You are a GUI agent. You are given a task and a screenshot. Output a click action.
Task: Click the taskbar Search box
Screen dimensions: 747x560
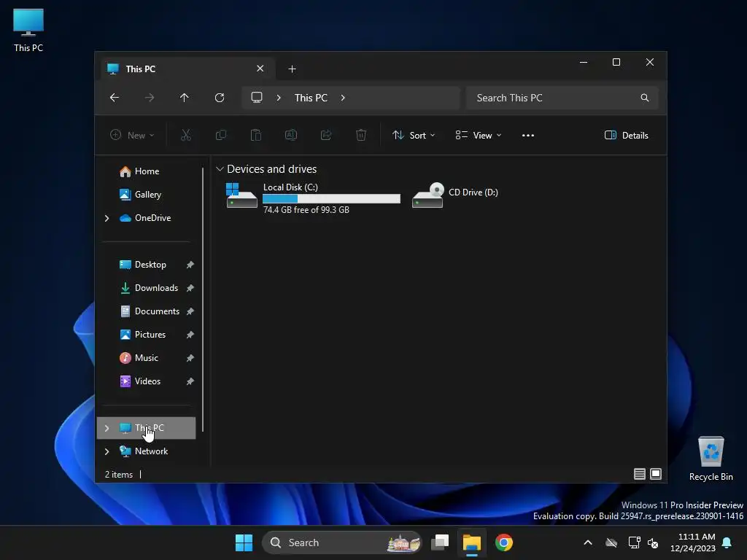click(341, 542)
